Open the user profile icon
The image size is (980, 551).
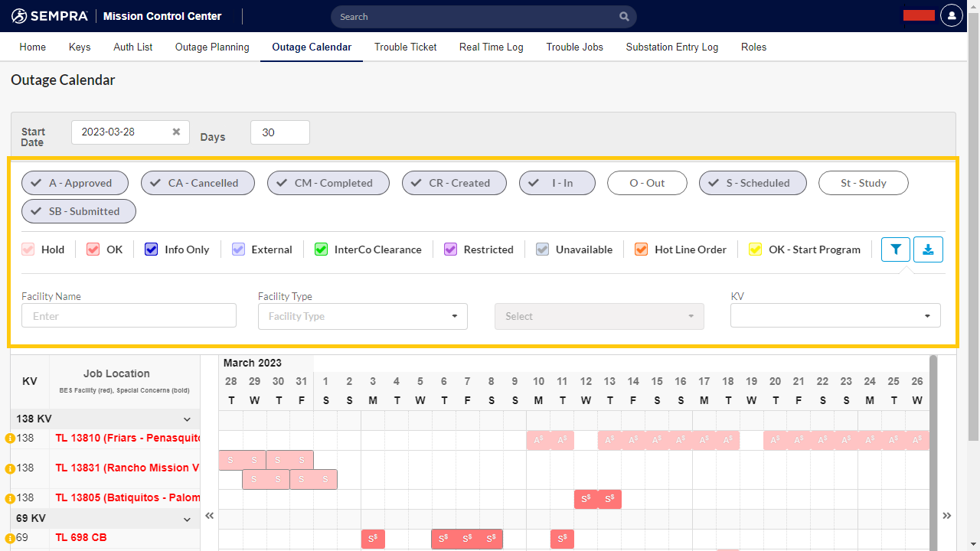[x=951, y=15]
